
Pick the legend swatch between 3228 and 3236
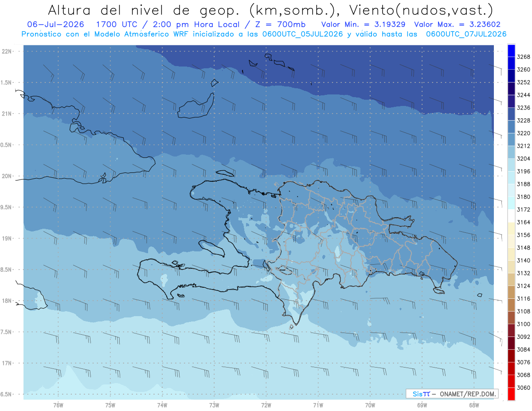(511, 114)
